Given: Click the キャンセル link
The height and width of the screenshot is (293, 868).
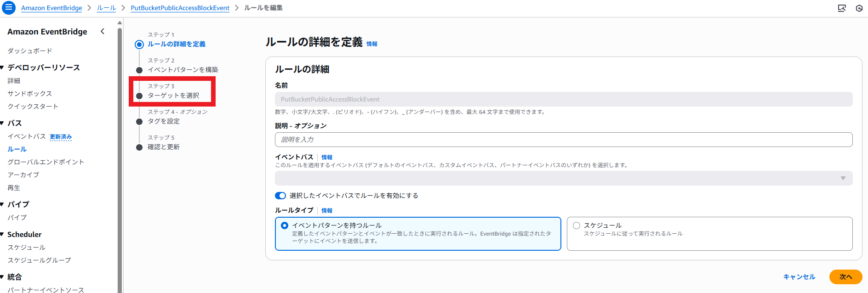Looking at the screenshot, I should [799, 277].
